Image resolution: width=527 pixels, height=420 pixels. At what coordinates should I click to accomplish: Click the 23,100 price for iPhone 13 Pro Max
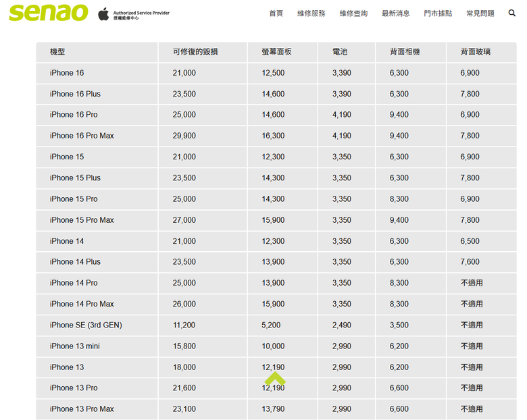[x=184, y=409]
